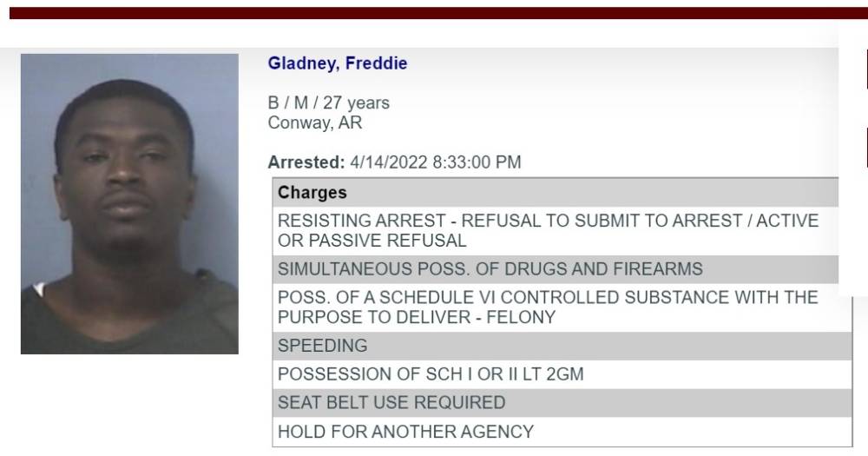Click the Speeding charge row
The height and width of the screenshot is (456, 868).
pos(562,346)
